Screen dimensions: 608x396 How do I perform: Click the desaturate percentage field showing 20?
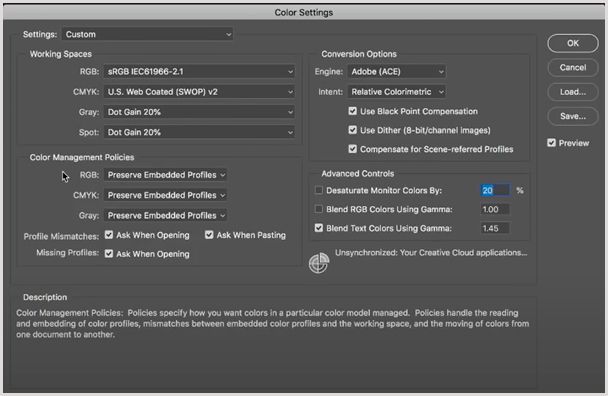tap(495, 190)
